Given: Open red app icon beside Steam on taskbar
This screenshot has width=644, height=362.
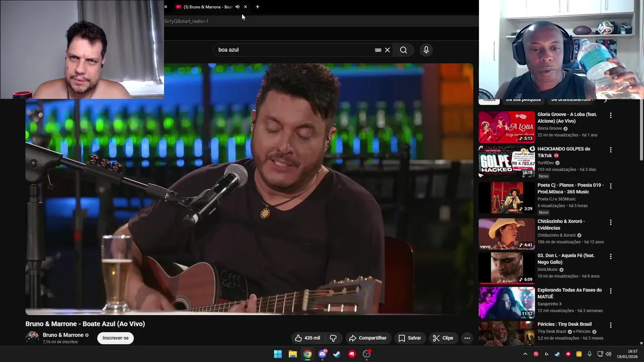Looking at the screenshot, I should (x=352, y=354).
